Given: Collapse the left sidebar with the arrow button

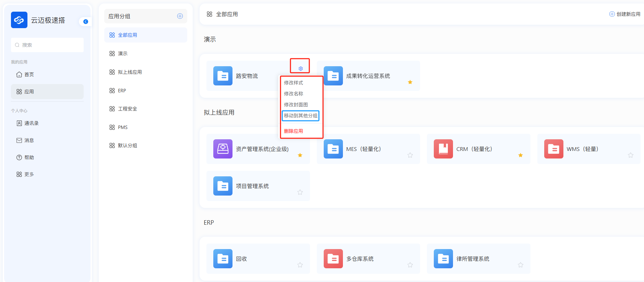Looking at the screenshot, I should 86,22.
